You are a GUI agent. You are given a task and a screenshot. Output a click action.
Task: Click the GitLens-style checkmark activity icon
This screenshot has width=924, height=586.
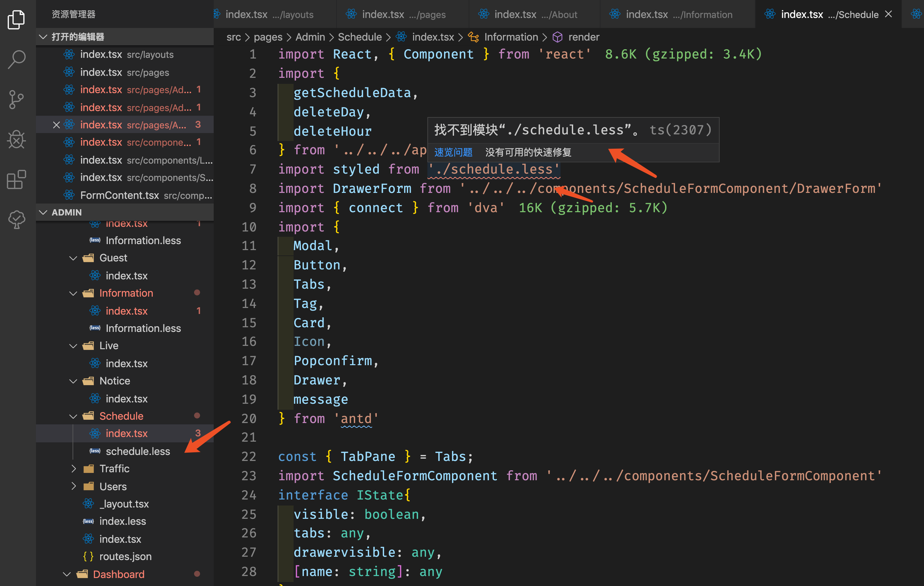coord(16,220)
